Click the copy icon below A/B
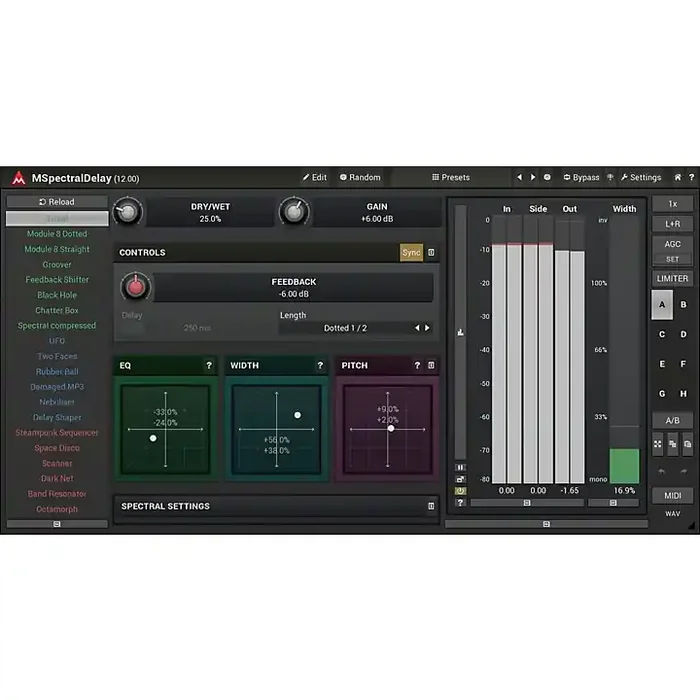700x700 pixels. pyautogui.click(x=673, y=444)
